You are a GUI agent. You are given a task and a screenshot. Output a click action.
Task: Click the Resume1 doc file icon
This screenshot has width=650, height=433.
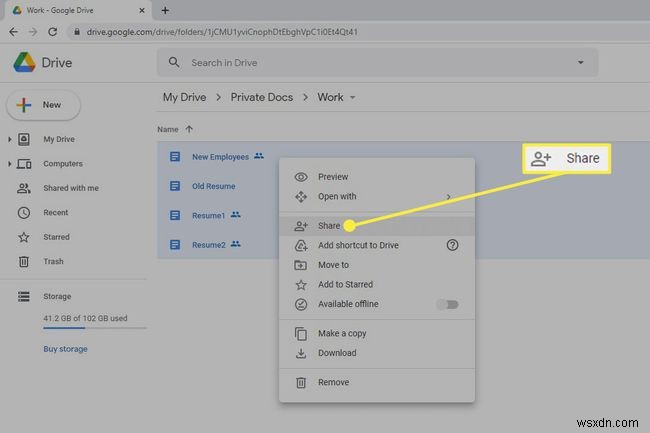click(x=175, y=215)
